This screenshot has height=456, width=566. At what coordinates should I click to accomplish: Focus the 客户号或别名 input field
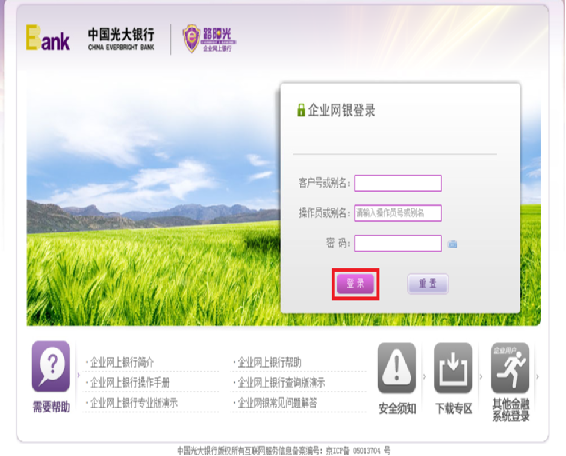coord(398,183)
